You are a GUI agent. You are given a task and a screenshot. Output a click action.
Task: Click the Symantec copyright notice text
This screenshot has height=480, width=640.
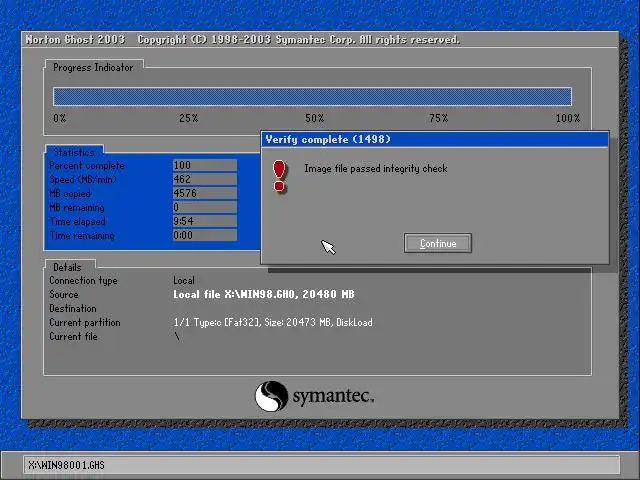point(298,40)
